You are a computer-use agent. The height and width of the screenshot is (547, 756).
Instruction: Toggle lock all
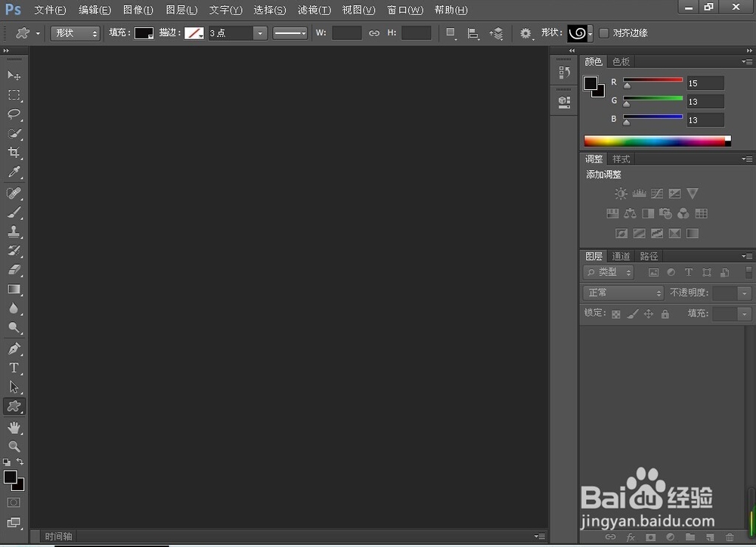pos(665,314)
